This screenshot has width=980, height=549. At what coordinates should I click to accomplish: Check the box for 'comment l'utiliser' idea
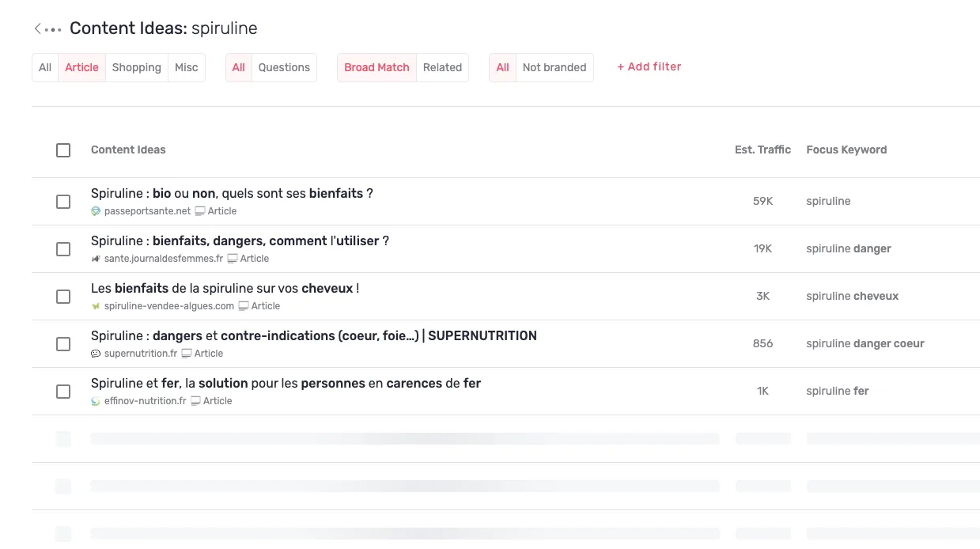click(x=63, y=249)
